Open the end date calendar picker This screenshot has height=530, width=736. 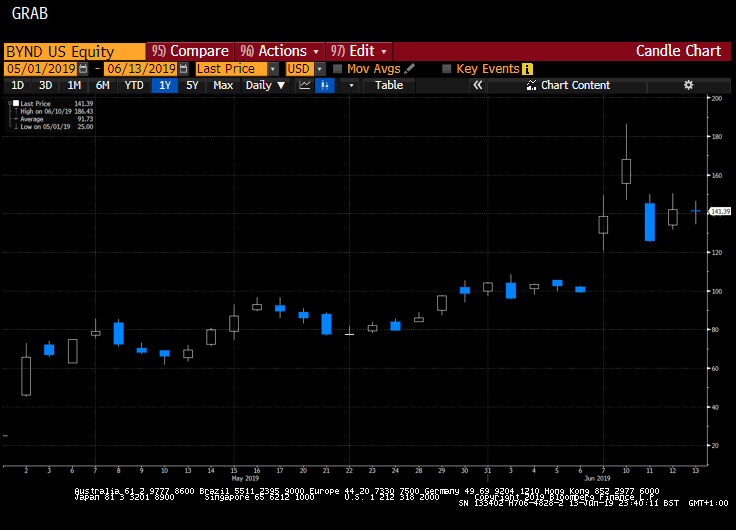[184, 69]
